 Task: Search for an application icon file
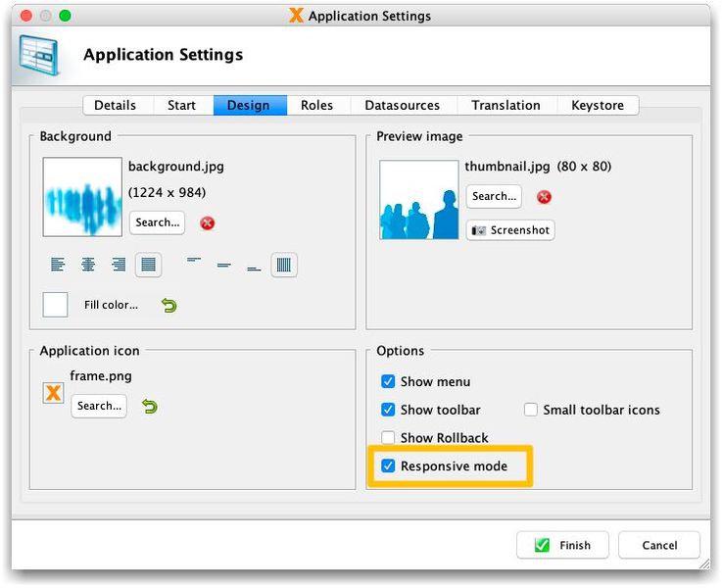coord(99,406)
